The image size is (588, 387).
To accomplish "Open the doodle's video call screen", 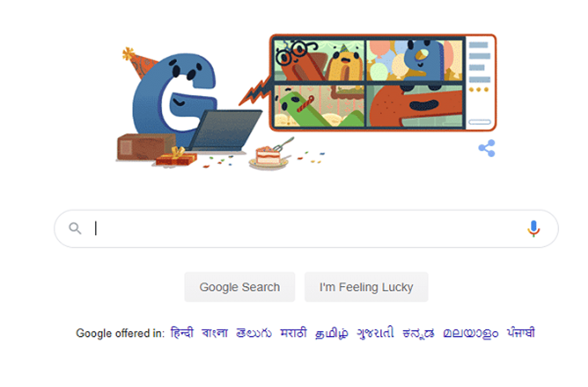I will point(382,82).
